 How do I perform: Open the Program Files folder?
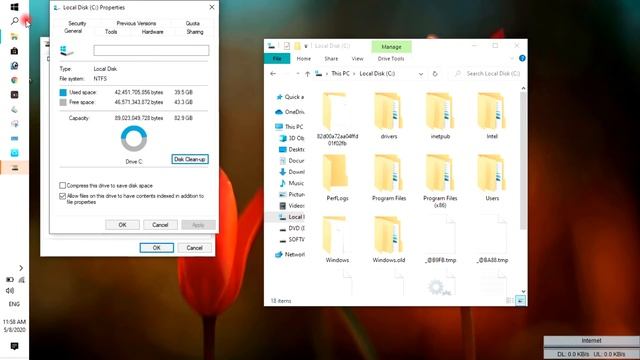[x=389, y=178]
